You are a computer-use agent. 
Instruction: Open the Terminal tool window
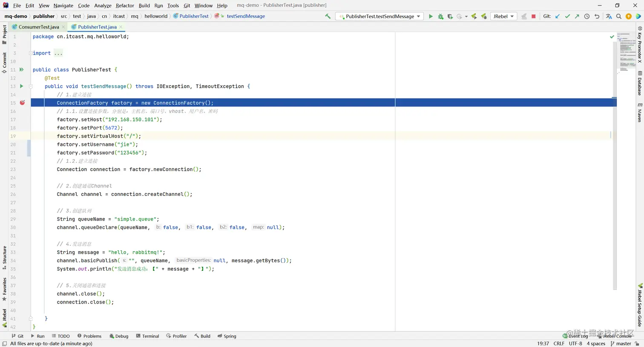147,336
